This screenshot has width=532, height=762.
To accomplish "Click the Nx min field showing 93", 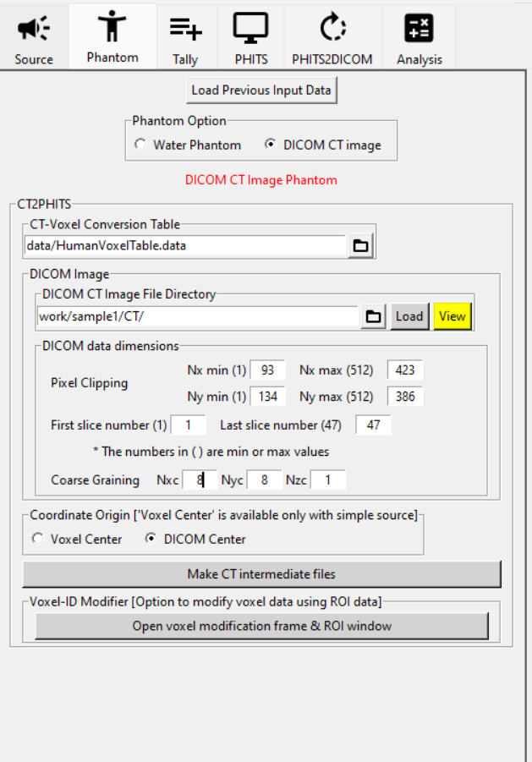I will pos(267,370).
